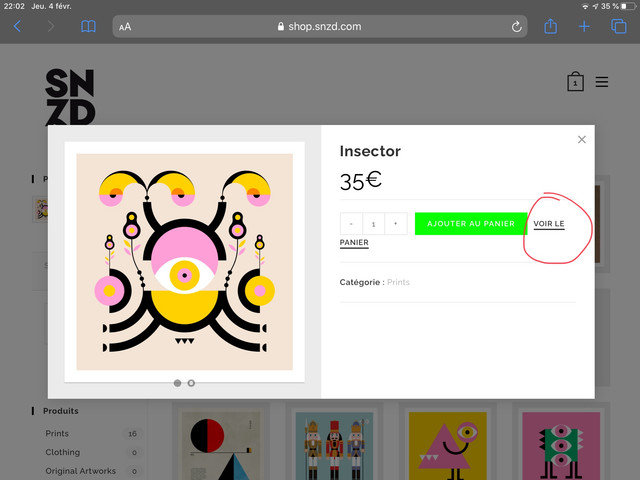The width and height of the screenshot is (640, 480).
Task: Tap the Wi-Fi status icon
Action: tap(585, 7)
